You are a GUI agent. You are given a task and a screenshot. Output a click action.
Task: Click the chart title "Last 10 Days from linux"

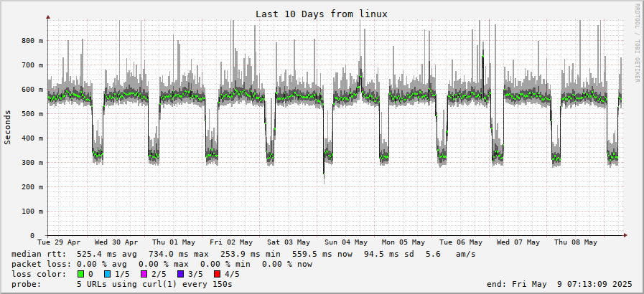[x=322, y=14]
